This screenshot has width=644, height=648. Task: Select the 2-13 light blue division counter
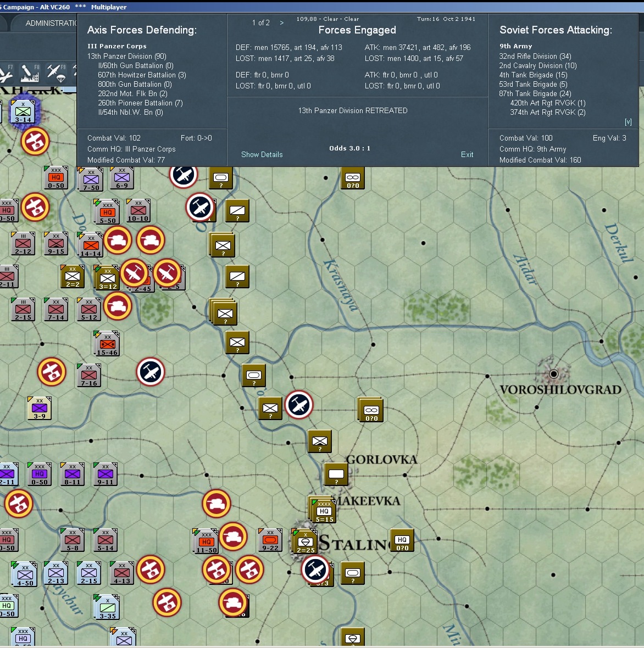coord(56,573)
